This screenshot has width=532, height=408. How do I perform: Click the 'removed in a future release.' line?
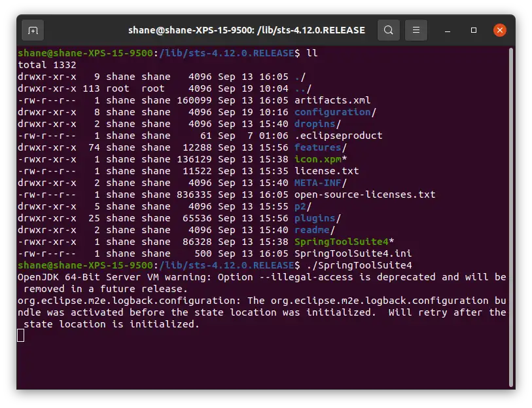pos(105,289)
